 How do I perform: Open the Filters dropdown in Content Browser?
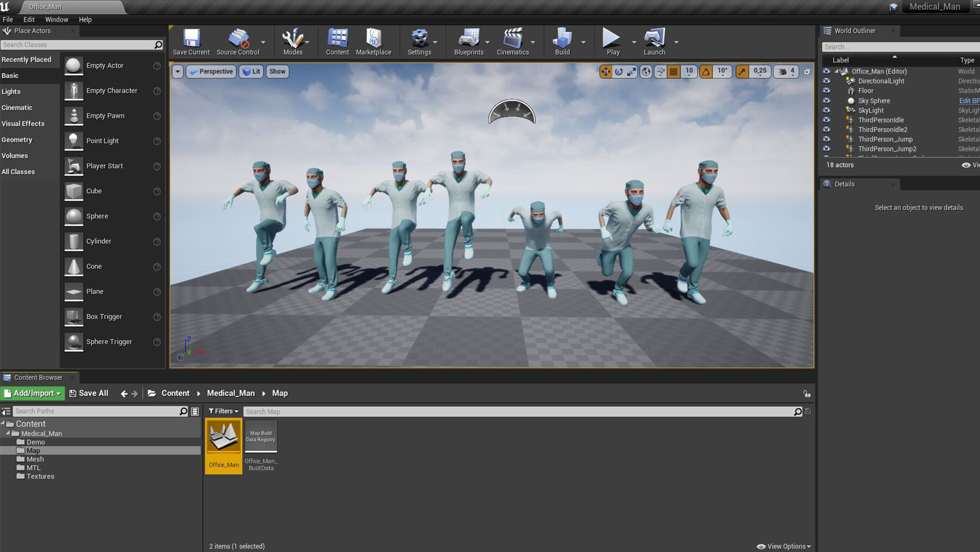pyautogui.click(x=222, y=411)
